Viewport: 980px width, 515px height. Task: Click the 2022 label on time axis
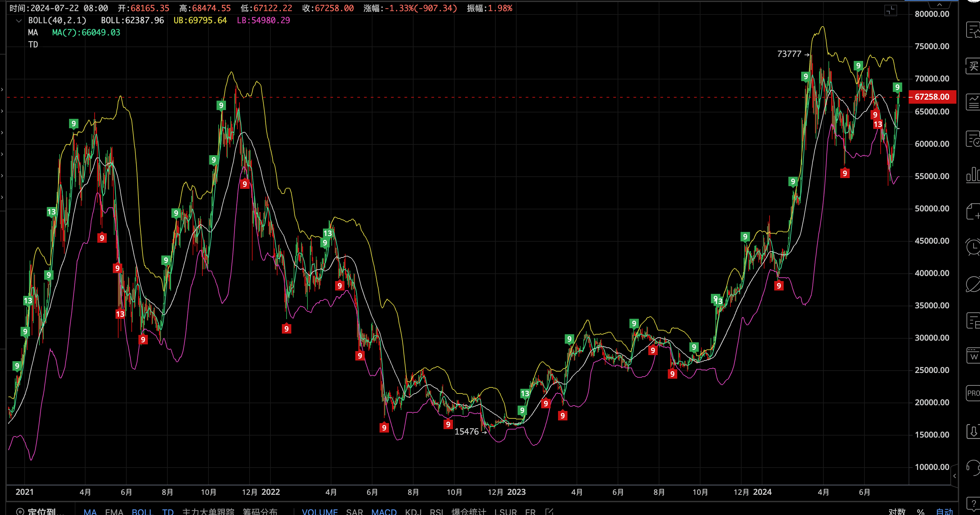(x=270, y=492)
